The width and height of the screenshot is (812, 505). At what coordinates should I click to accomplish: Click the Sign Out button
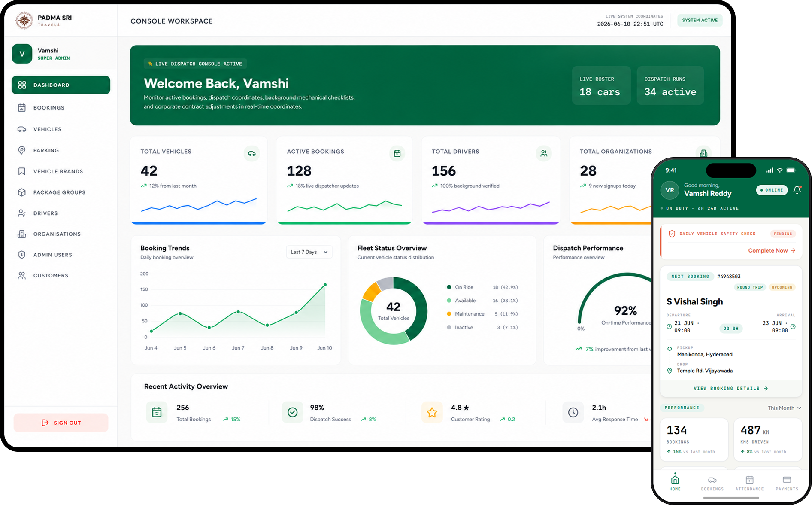[61, 423]
